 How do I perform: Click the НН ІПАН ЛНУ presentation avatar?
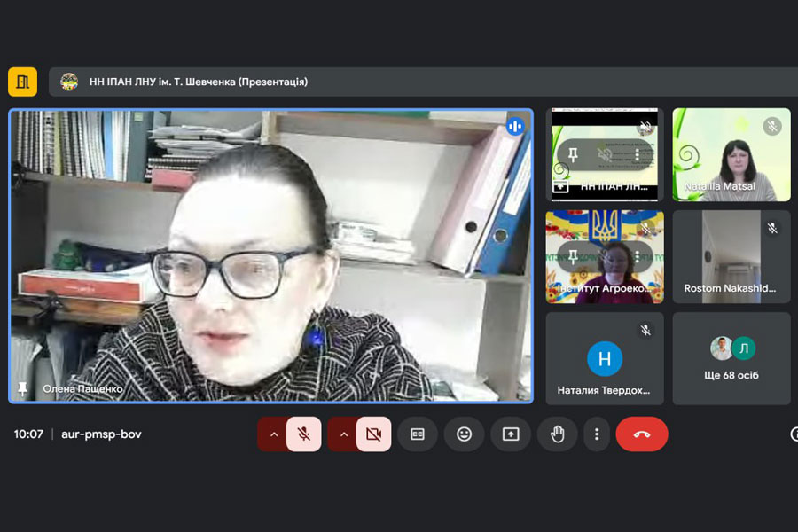coord(69,82)
